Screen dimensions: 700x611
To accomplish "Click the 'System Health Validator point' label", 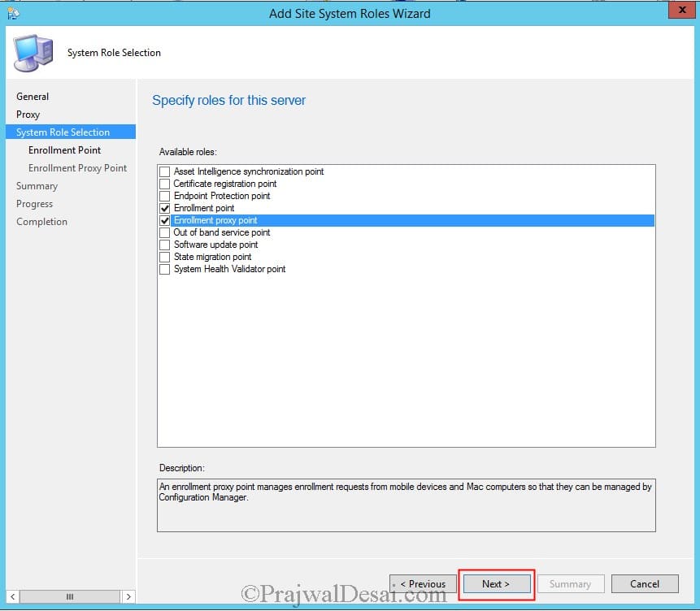I will click(x=230, y=269).
